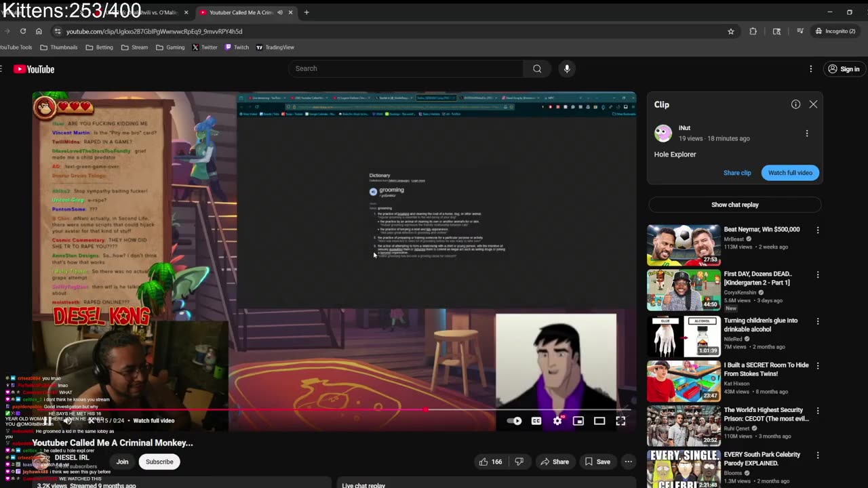Open EVERY South Park Celebrity Parody title
868x488 pixels.
pos(762,459)
